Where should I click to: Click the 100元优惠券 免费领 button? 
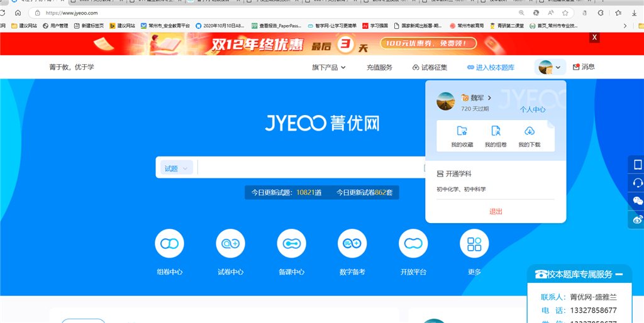point(428,43)
